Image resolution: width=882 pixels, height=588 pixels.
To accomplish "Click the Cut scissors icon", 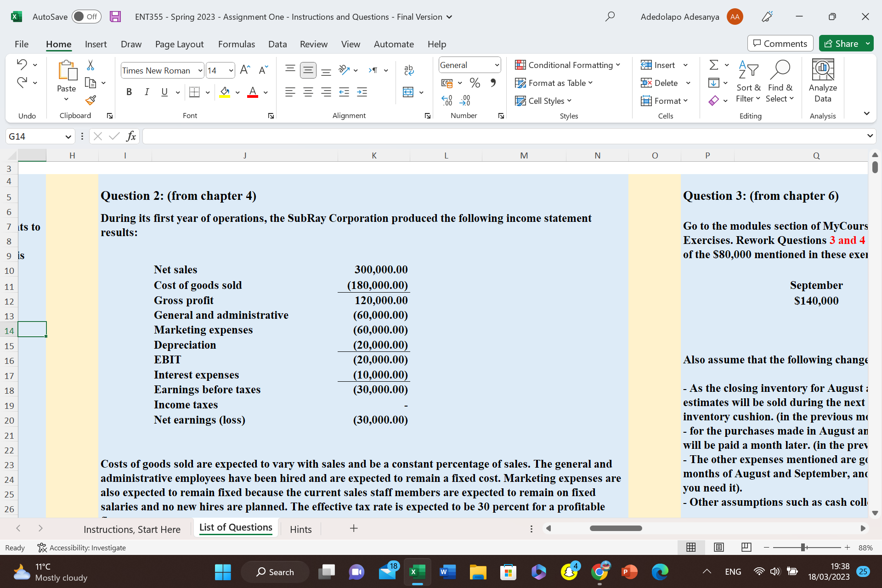I will (90, 65).
